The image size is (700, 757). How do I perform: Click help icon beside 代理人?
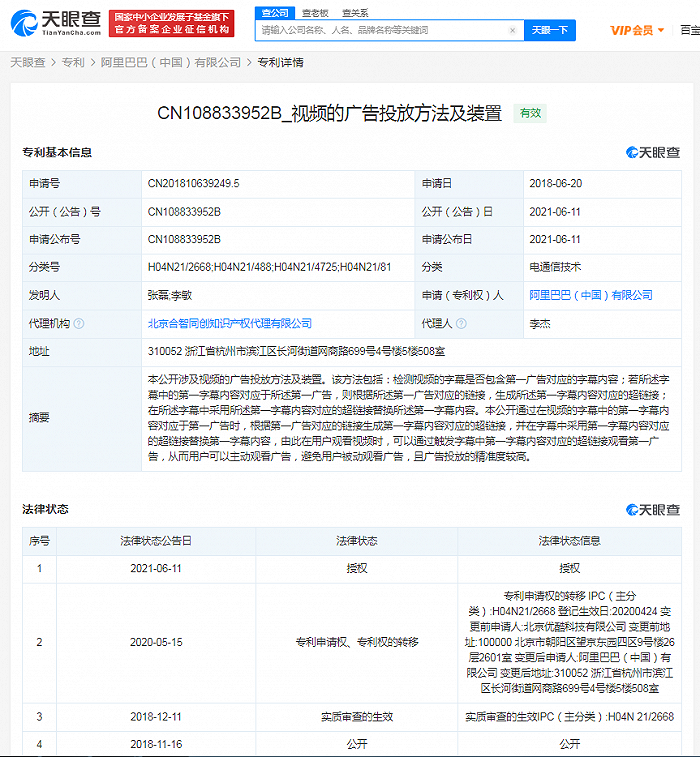point(461,323)
